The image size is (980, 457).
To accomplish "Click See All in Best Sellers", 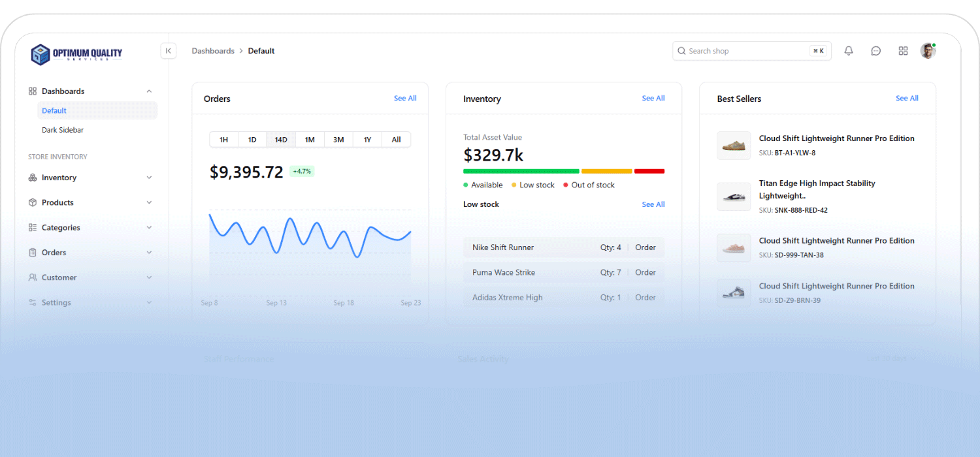I will (x=907, y=99).
